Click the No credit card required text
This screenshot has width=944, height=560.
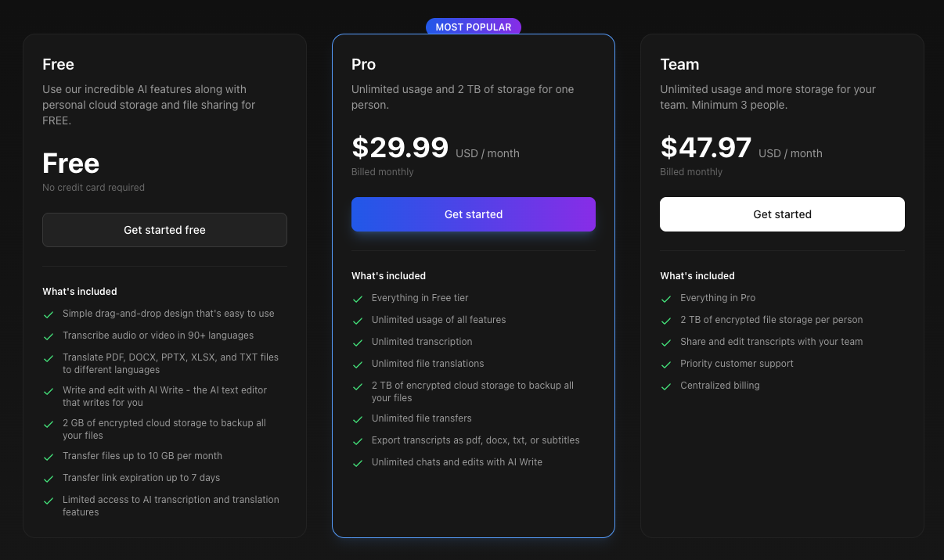(x=93, y=187)
